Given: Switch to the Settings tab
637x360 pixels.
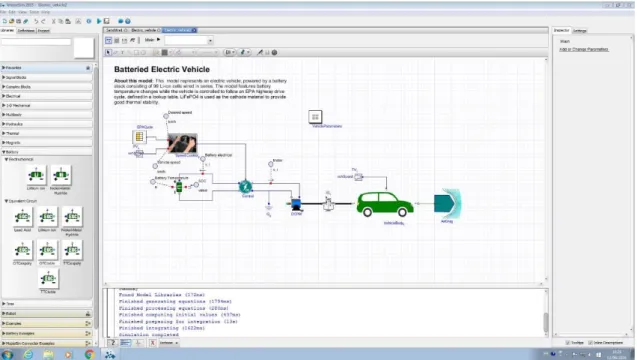Looking at the screenshot, I should tap(580, 30).
